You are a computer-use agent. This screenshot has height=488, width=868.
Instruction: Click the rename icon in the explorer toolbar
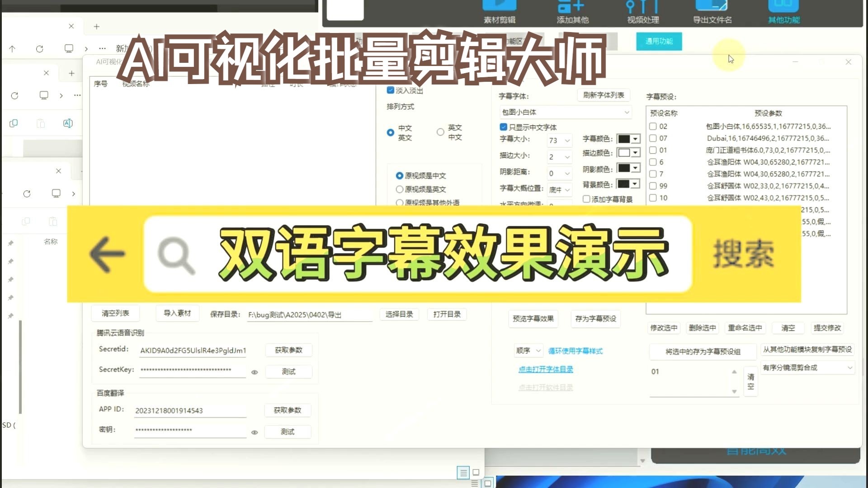click(x=68, y=123)
